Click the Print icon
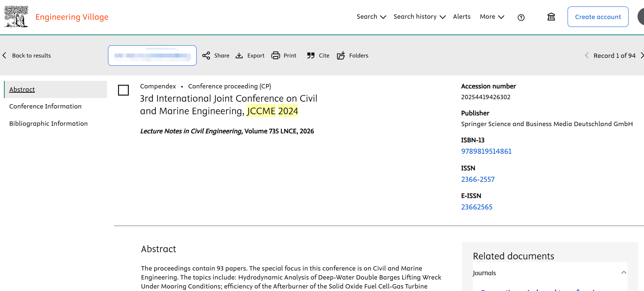The height and width of the screenshot is (291, 644). tap(276, 55)
